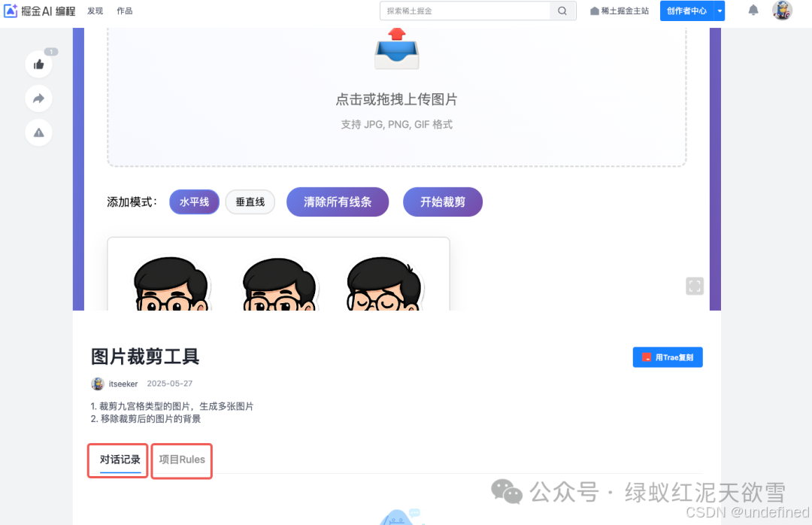Viewport: 812px width, 525px height.
Task: Expand the 创作者中心 dropdown arrow
Action: pyautogui.click(x=720, y=11)
